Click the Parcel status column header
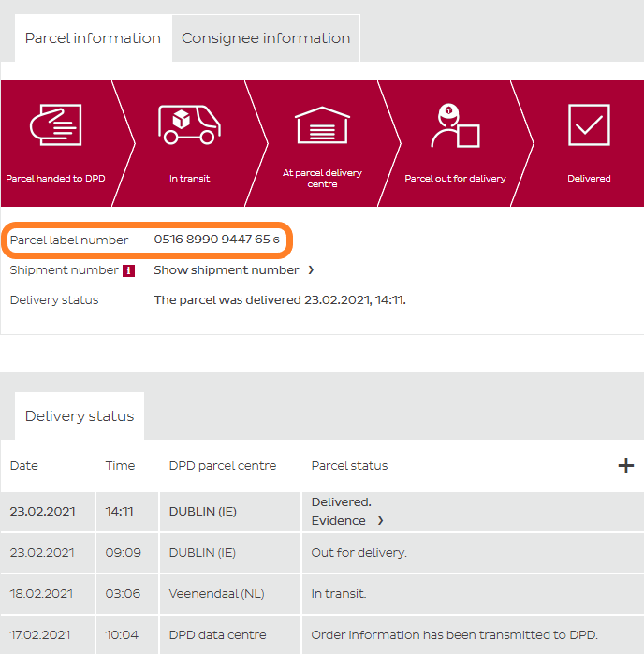644x654 pixels. pos(349,466)
